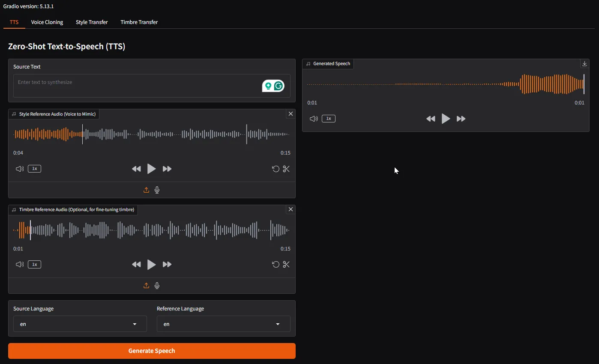This screenshot has height=364, width=599.
Task: Open the Style Transfer tab
Action: 92,22
